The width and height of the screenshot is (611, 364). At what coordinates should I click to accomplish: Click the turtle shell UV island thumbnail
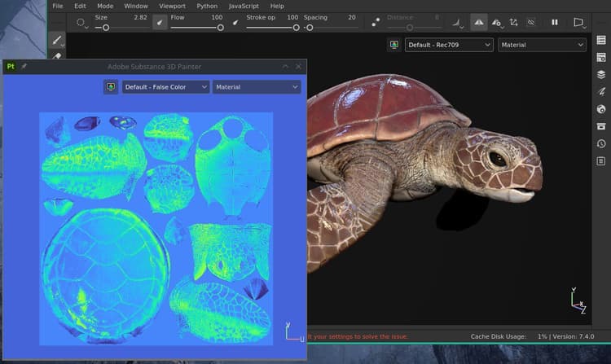(x=105, y=275)
